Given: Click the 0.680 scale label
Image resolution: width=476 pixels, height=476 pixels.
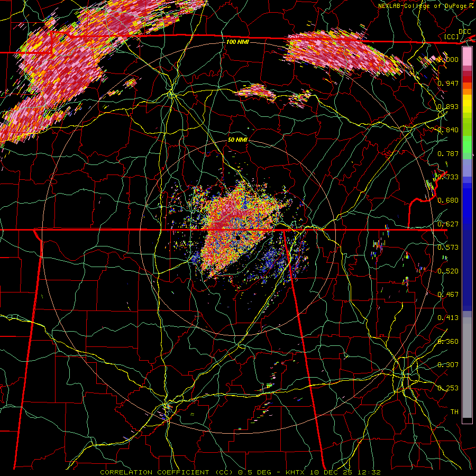Looking at the screenshot, I should [448, 200].
